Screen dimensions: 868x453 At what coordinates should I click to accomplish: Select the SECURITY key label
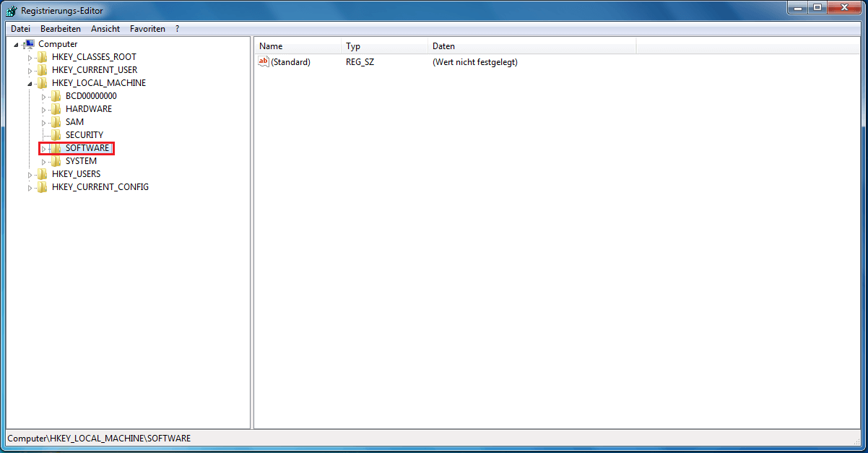(84, 135)
